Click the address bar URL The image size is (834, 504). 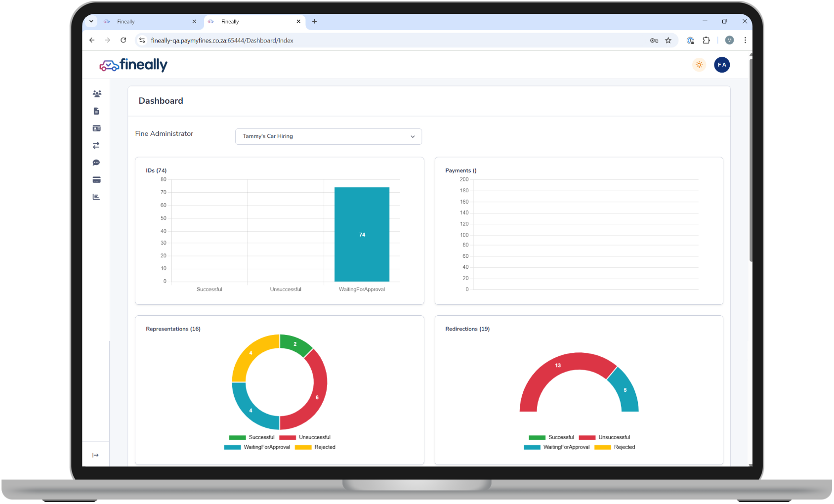tap(222, 41)
